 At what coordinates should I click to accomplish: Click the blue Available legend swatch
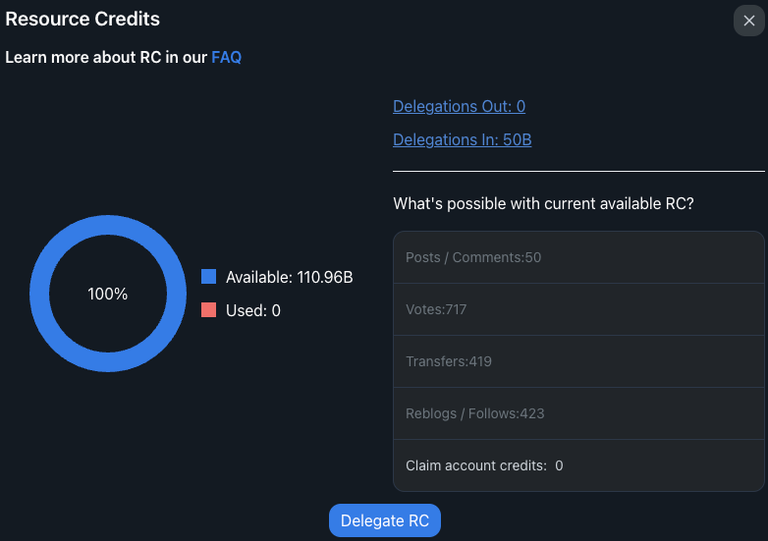pos(209,277)
